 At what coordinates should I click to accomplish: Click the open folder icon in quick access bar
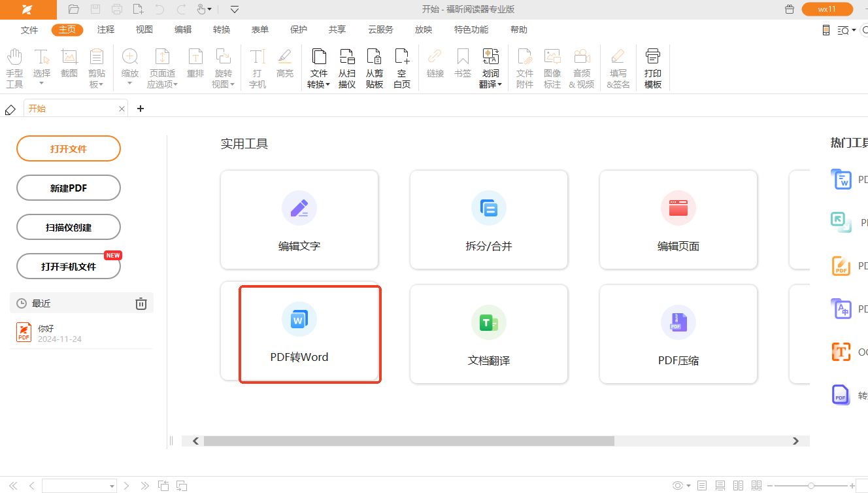(74, 9)
